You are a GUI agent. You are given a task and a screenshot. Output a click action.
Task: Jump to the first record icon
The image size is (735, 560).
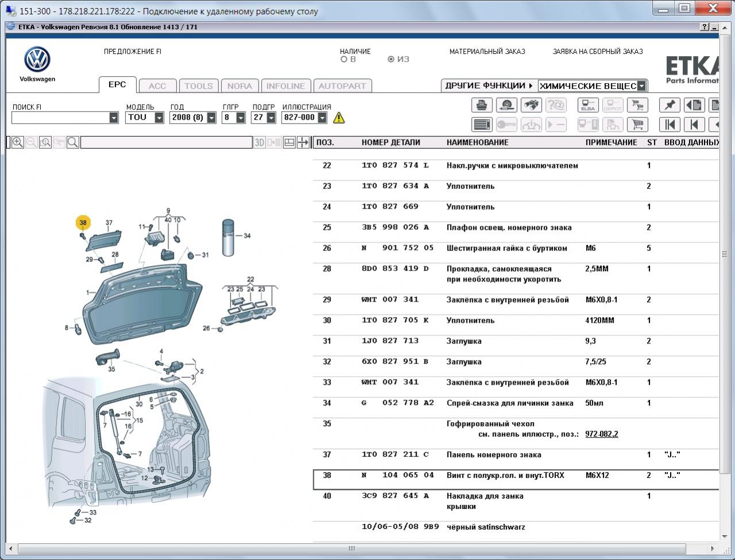coord(670,124)
